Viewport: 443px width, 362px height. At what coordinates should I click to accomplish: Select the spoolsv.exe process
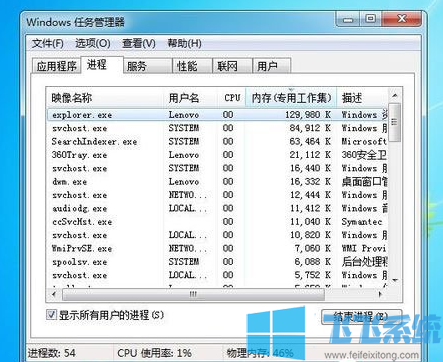[217, 262]
